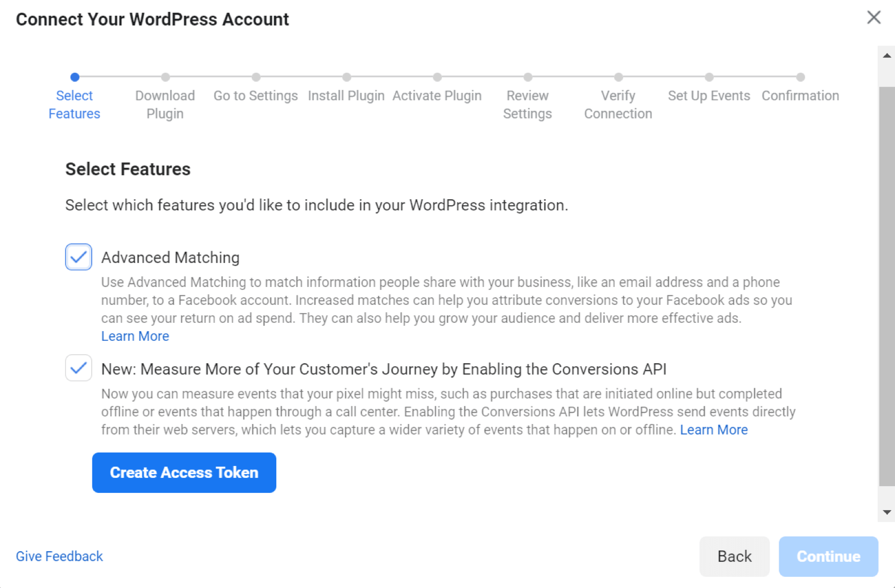The height and width of the screenshot is (588, 895).
Task: Disable the Conversions API checkbox
Action: click(78, 368)
